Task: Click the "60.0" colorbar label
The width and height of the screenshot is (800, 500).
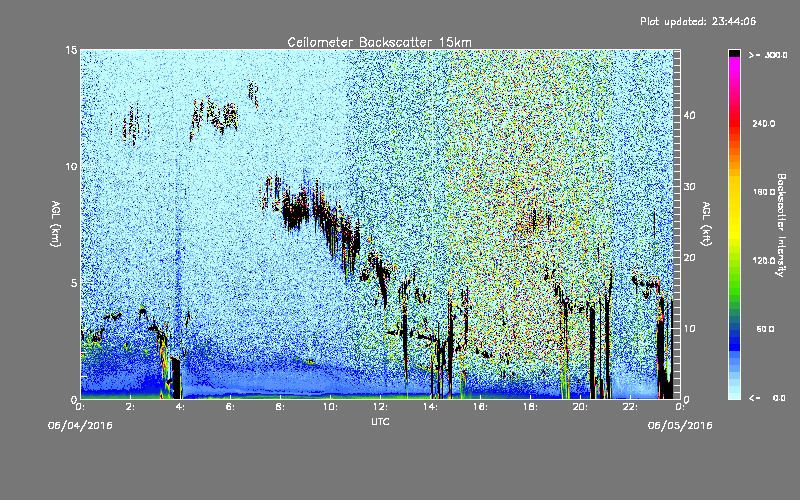Action: (x=765, y=329)
